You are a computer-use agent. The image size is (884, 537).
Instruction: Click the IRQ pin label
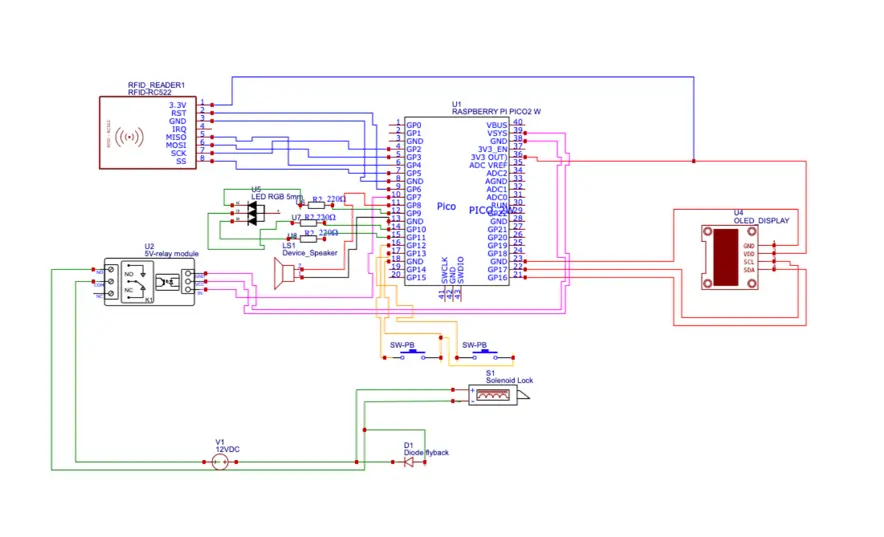pyautogui.click(x=179, y=129)
